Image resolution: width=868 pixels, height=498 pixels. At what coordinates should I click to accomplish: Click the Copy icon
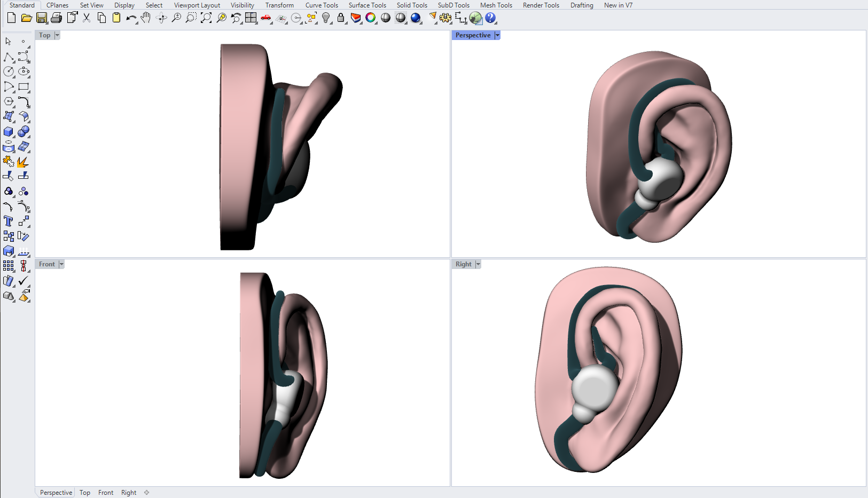click(x=101, y=18)
